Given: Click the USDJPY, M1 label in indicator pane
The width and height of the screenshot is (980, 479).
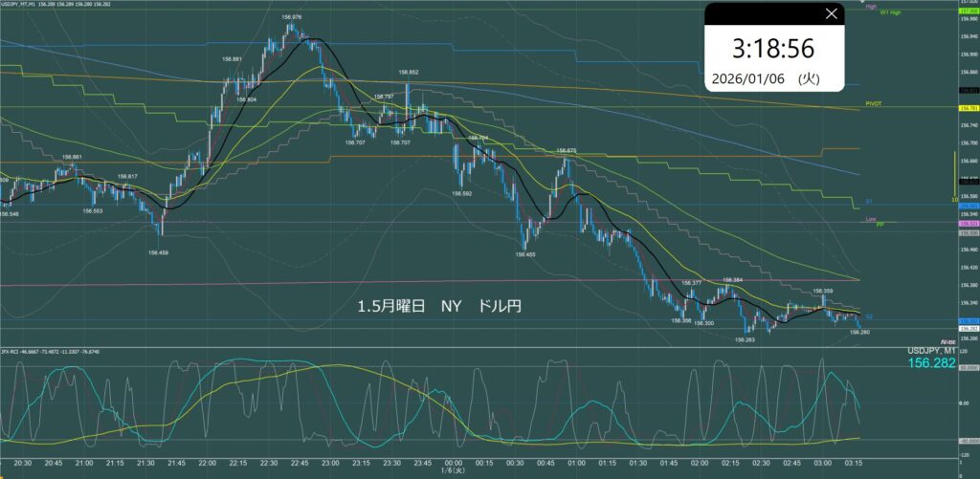Looking at the screenshot, I should [931, 352].
